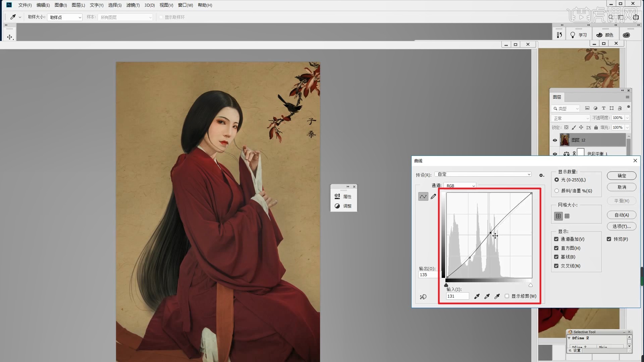Image resolution: width=644 pixels, height=362 pixels.
Task: Uncheck the 直方图 histogram checkbox
Action: [556, 248]
